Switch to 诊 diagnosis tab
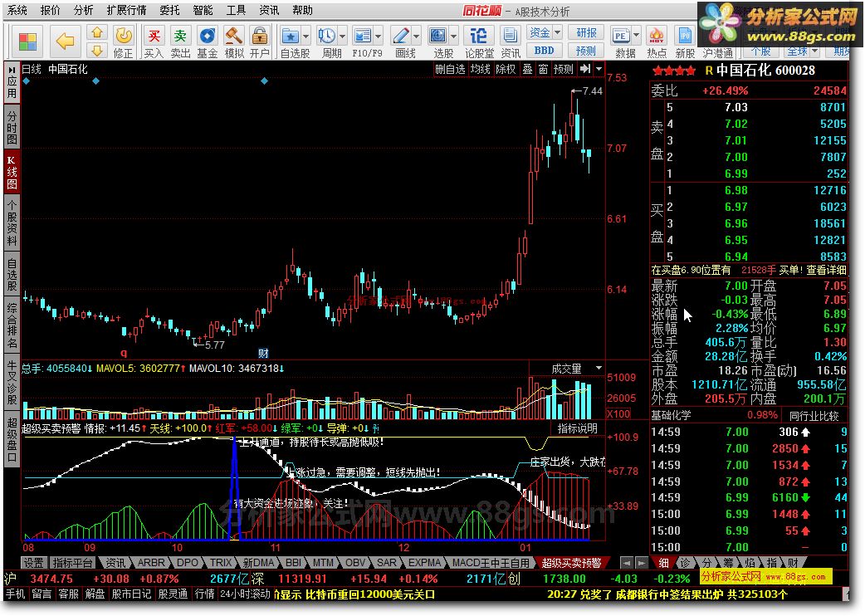Screen dimensions: 865x616 click(x=685, y=563)
